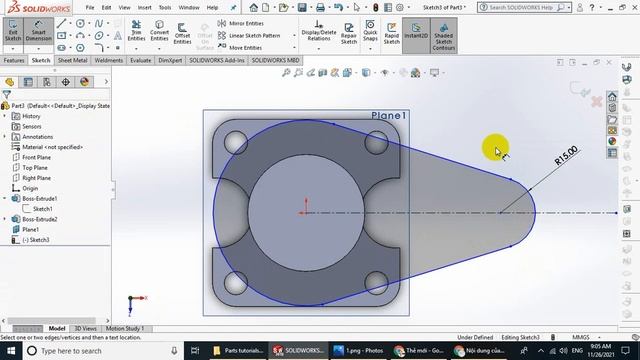Expand the Annotations node in tree

click(x=5, y=137)
